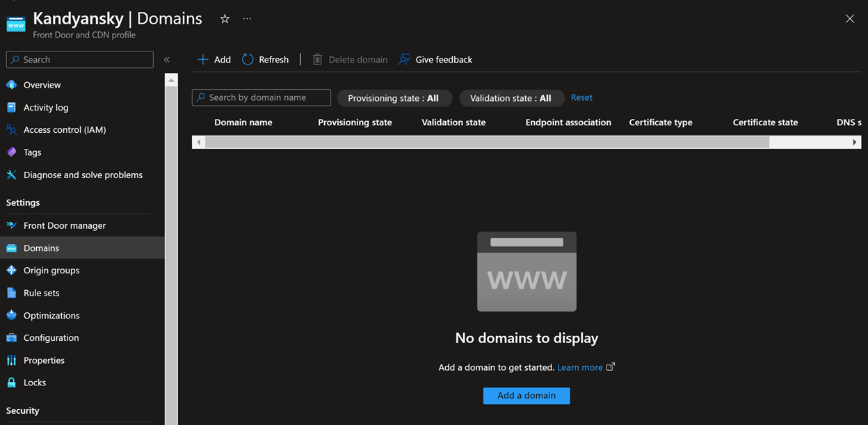Open the Validation state filter
The image size is (868, 425).
511,98
